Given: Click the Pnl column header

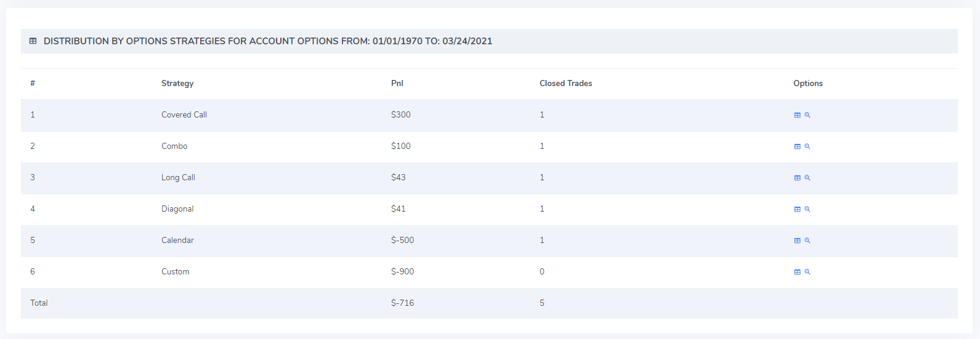Looking at the screenshot, I should pyautogui.click(x=397, y=84).
